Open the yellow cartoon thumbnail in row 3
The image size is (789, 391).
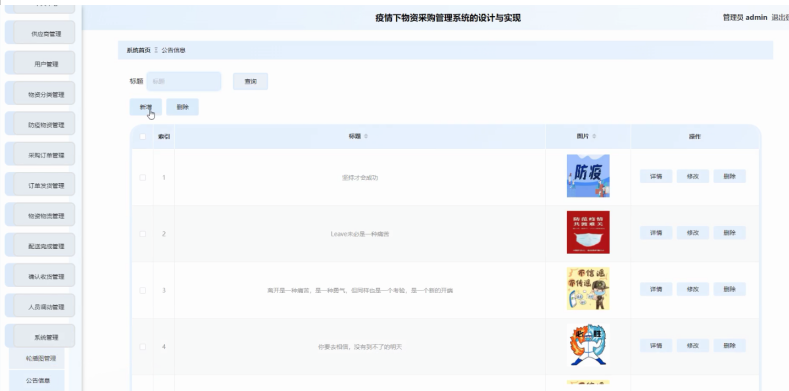(588, 288)
